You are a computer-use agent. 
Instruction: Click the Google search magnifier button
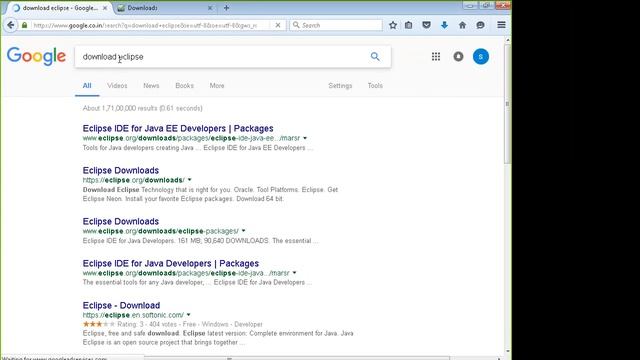pyautogui.click(x=375, y=57)
